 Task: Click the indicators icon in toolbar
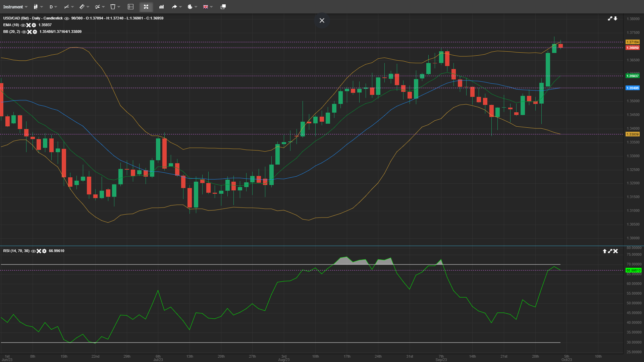(x=97, y=7)
